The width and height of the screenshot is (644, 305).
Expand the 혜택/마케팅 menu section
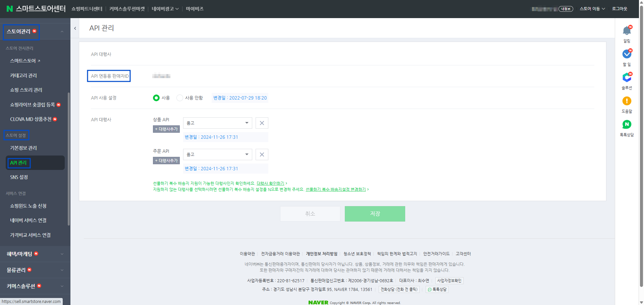pos(35,254)
